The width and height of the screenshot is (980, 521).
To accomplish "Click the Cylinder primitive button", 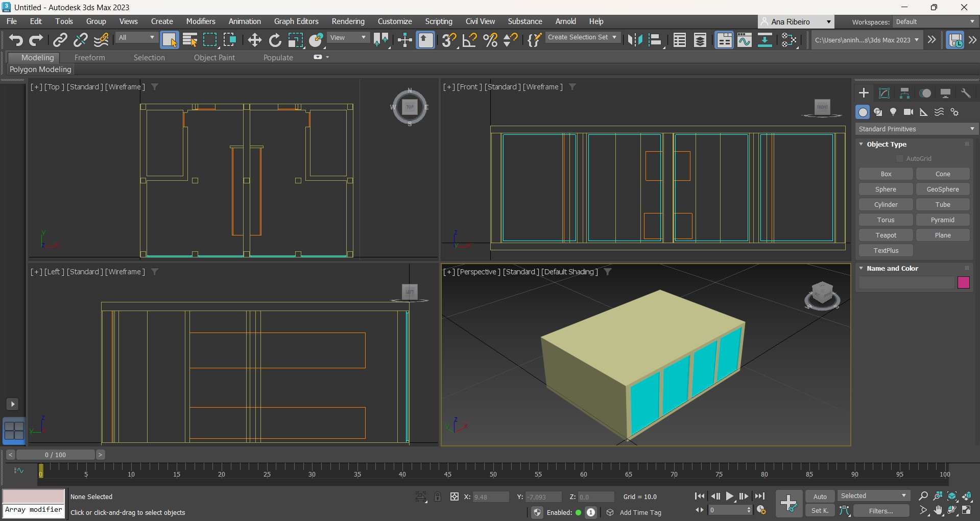I will pos(886,204).
